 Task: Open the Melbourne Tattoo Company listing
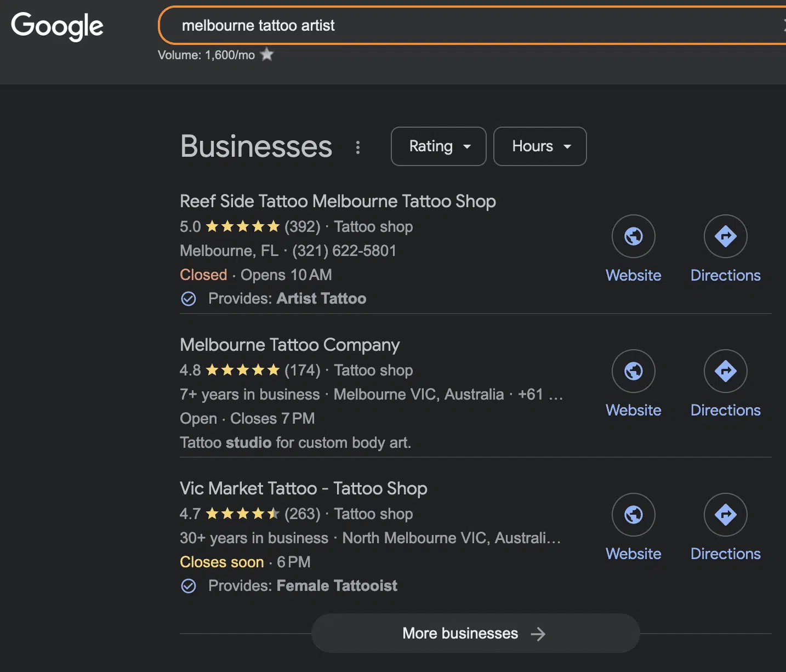pyautogui.click(x=290, y=345)
